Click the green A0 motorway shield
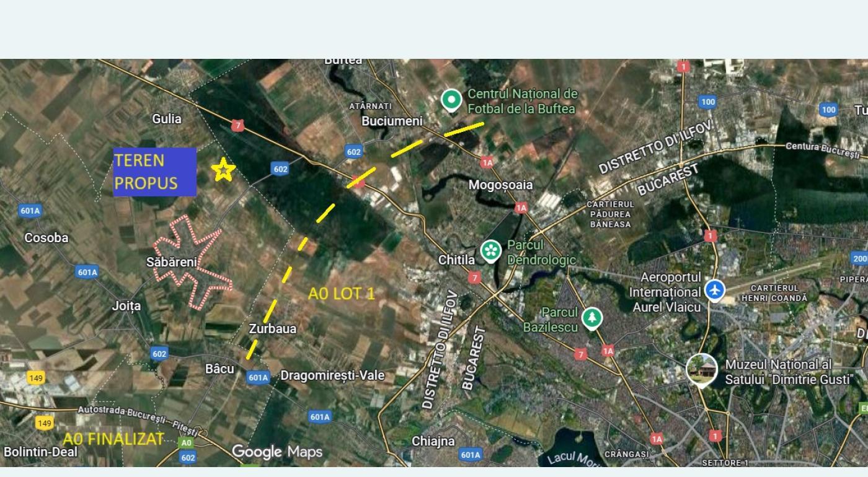 [x=186, y=443]
